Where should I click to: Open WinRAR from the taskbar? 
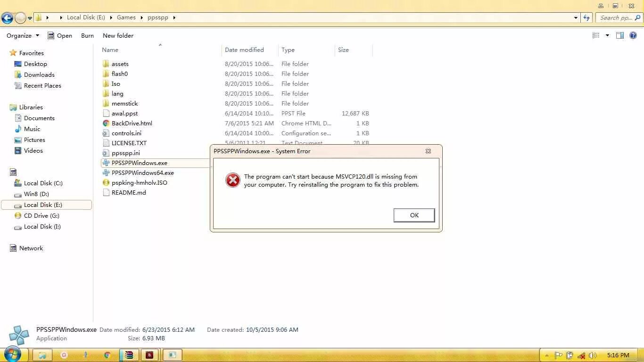tap(129, 355)
